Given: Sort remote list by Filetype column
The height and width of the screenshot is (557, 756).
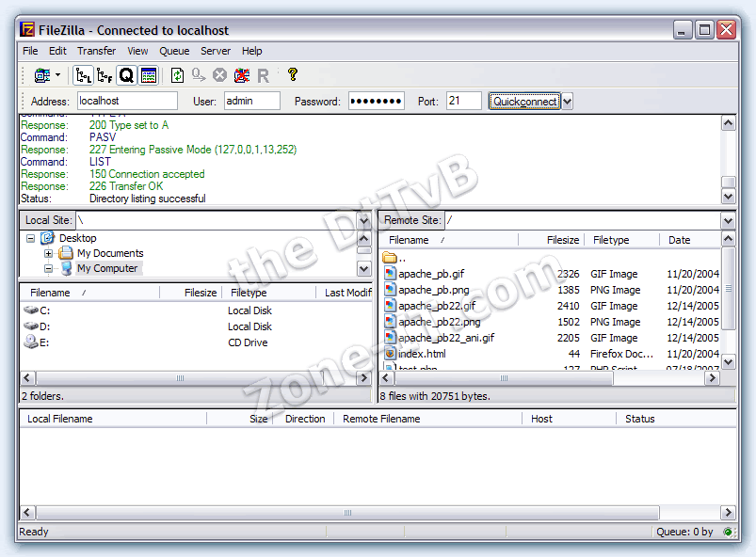Looking at the screenshot, I should point(622,240).
